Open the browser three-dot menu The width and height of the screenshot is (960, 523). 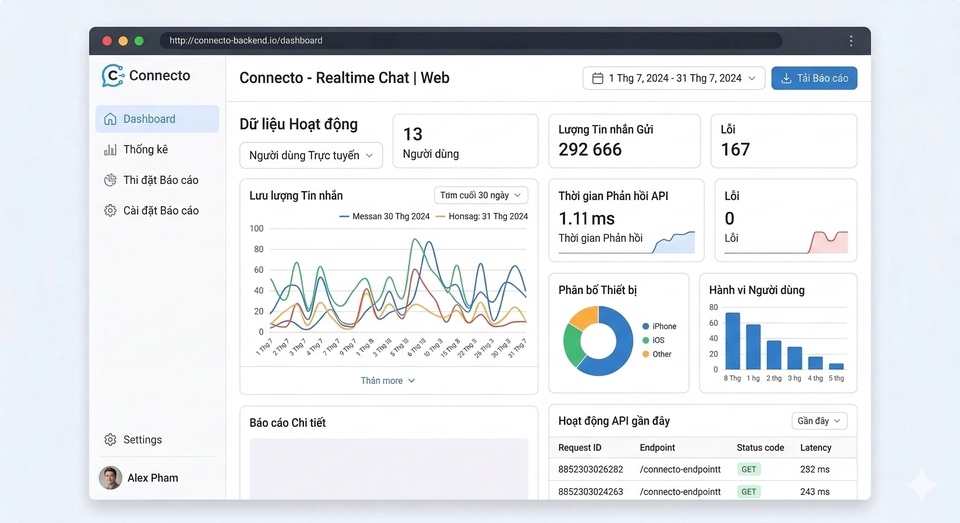pyautogui.click(x=851, y=41)
